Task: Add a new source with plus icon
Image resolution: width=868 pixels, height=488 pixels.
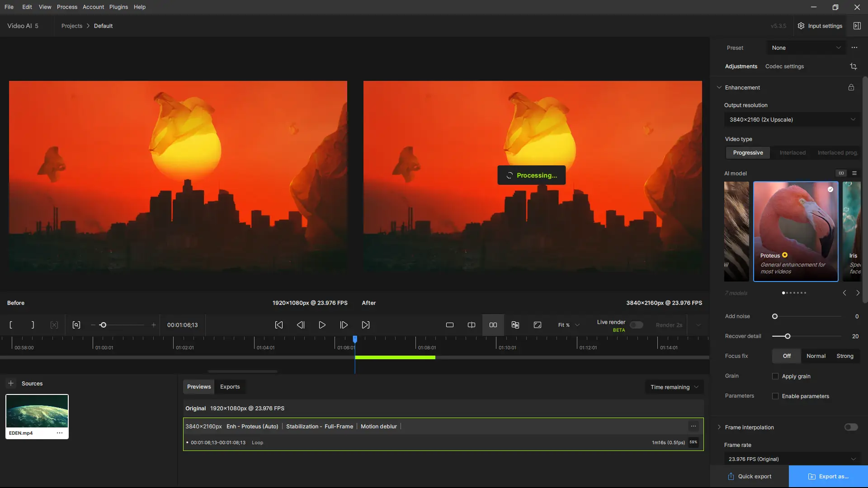Action: pos(11,383)
